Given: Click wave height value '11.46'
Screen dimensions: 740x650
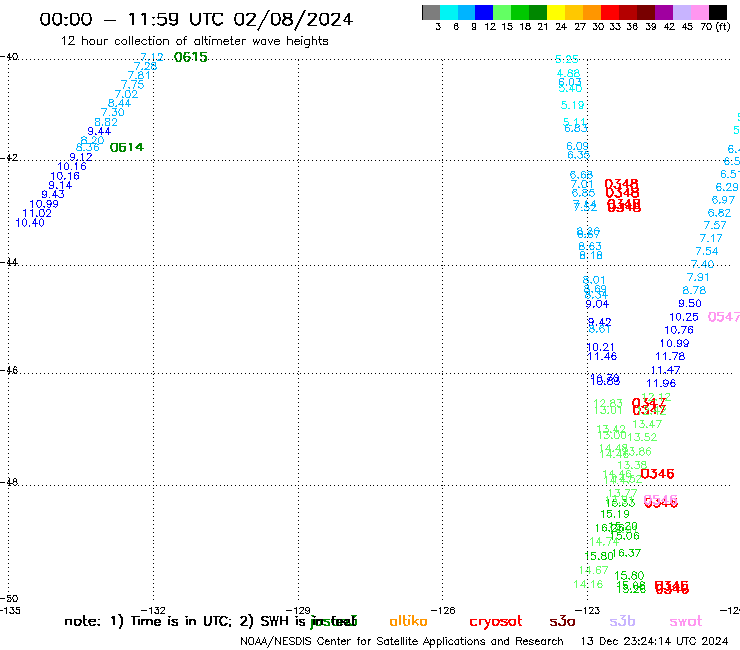Looking at the screenshot, I should [x=602, y=356].
